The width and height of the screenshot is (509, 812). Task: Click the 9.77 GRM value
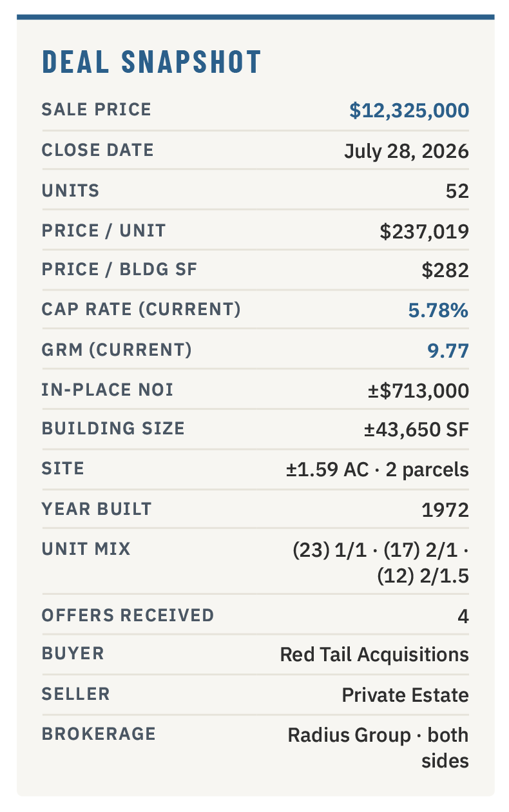pyautogui.click(x=448, y=351)
